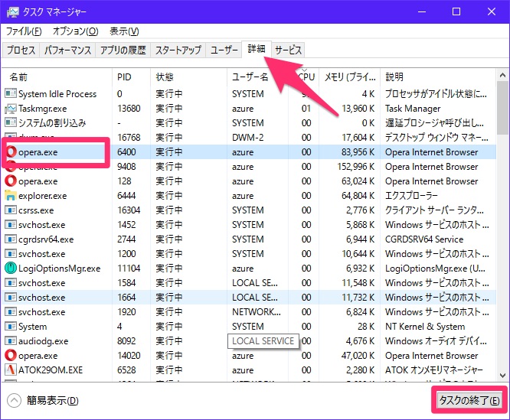This screenshot has height=420, width=510.
Task: Click the scrollbar down arrow
Action: pos(502,376)
